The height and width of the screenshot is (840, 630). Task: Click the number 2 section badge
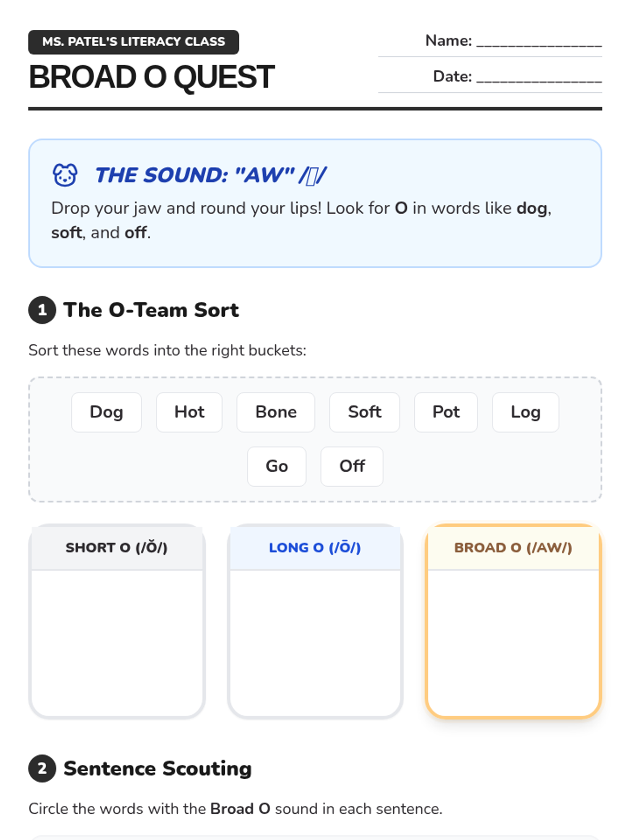point(42,769)
